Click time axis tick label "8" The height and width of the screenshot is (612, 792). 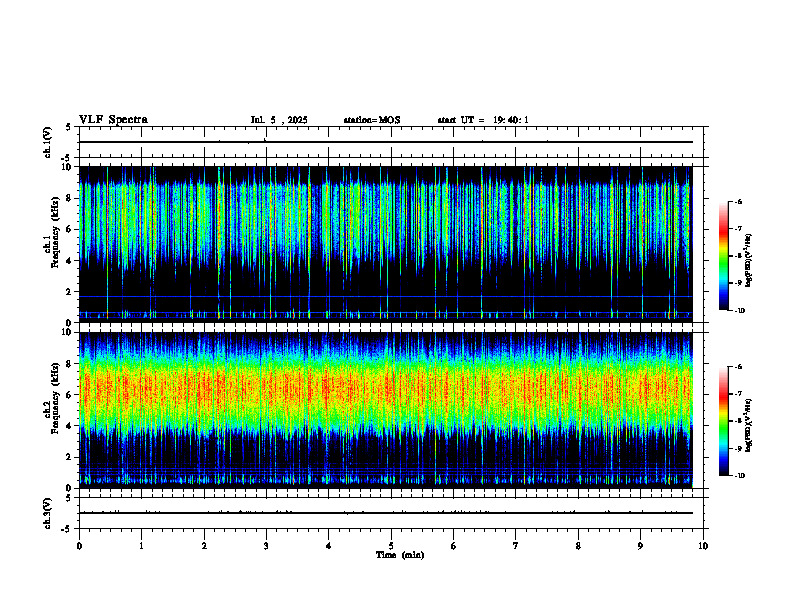pyautogui.click(x=578, y=546)
